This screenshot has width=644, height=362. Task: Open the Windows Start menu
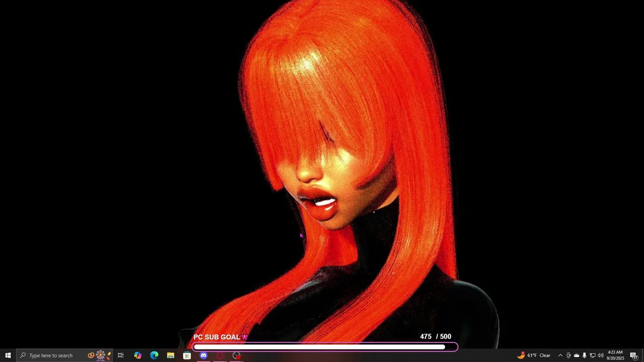8,355
